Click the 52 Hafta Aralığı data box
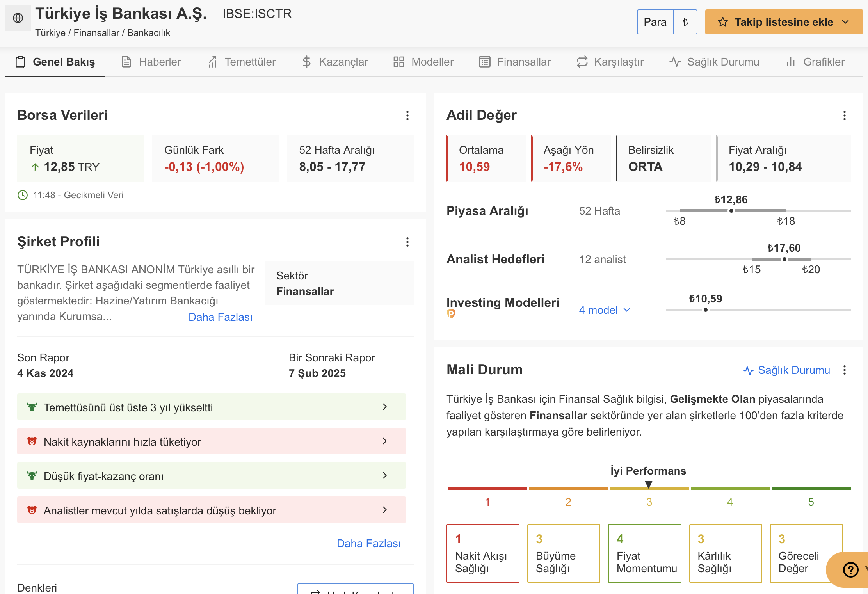 (x=350, y=158)
